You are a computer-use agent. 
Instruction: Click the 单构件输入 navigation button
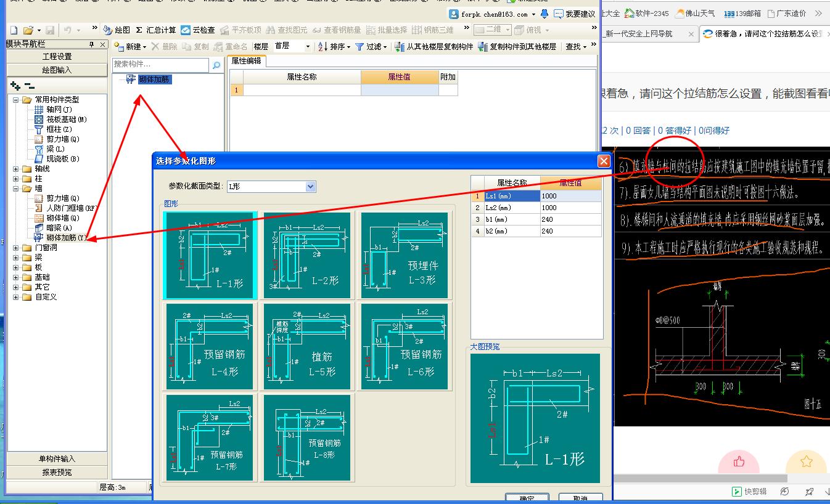[57, 458]
